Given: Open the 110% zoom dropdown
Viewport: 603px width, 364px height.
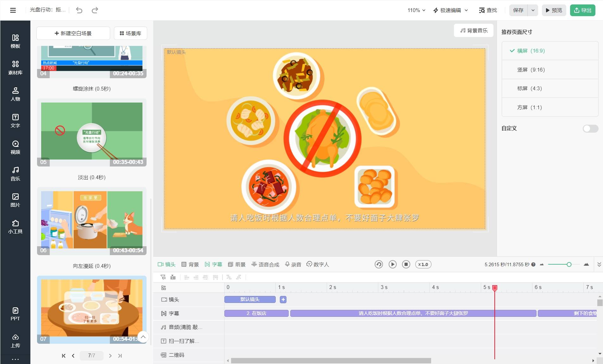Looking at the screenshot, I should point(416,10).
